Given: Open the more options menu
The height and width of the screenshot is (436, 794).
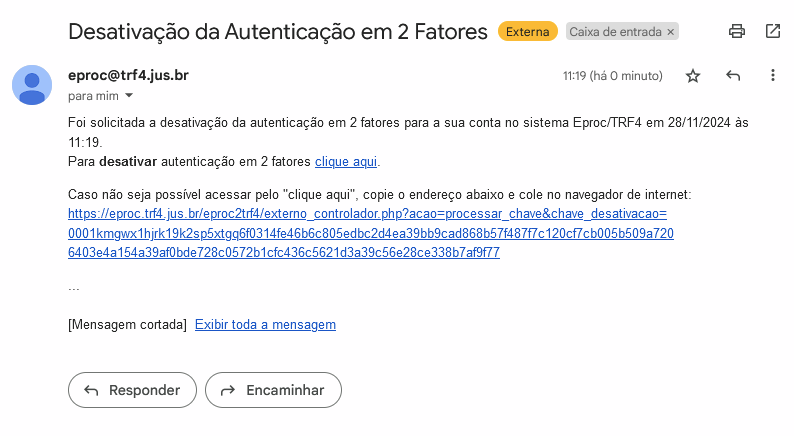Looking at the screenshot, I should tap(772, 76).
